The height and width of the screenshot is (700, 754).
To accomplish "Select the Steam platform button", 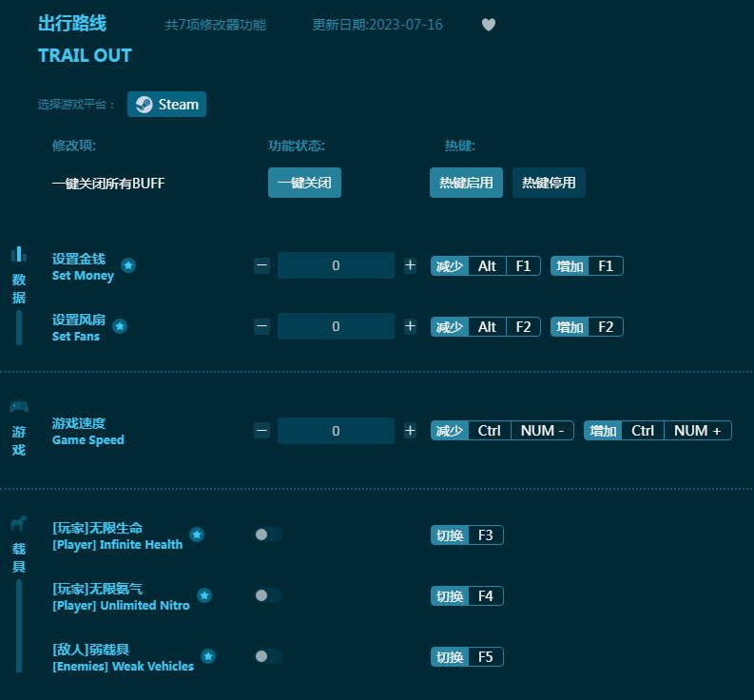I will (166, 105).
